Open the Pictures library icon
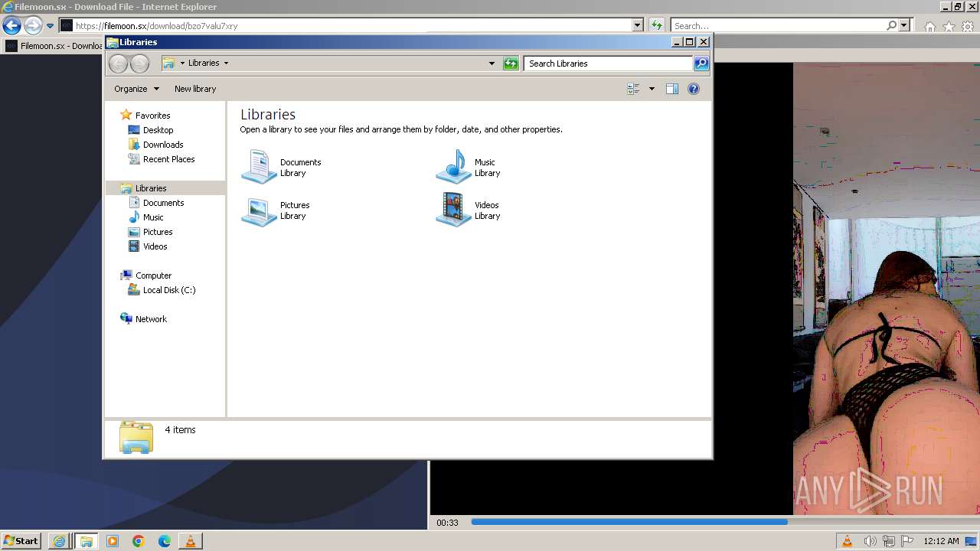 pyautogui.click(x=259, y=210)
